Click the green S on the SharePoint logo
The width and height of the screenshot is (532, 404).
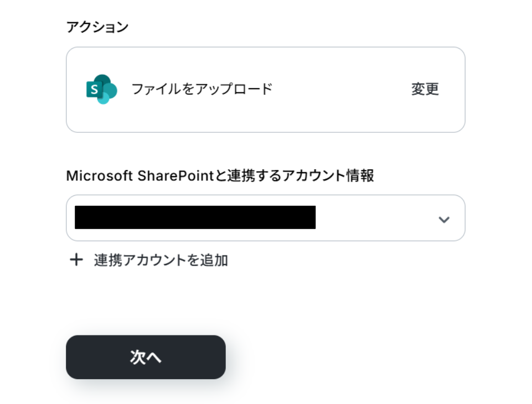(94, 90)
